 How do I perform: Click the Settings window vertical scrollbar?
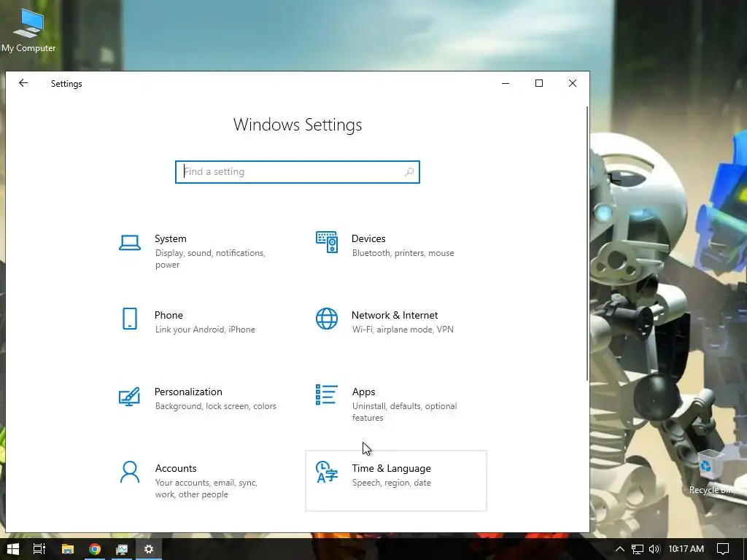(587, 244)
